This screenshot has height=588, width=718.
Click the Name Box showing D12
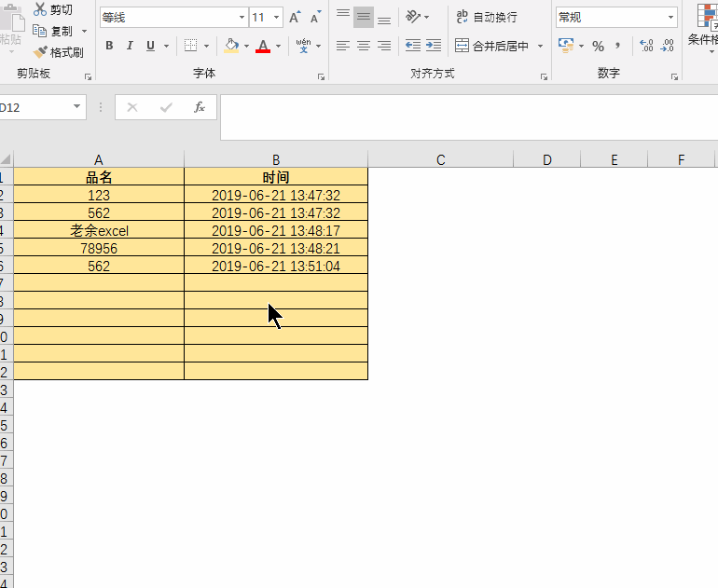pos(35,107)
